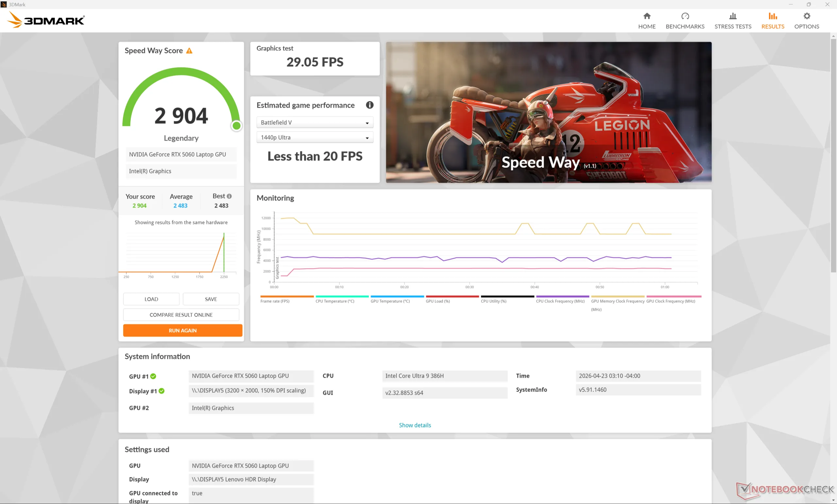Toggle CPU Clock Frequency legend series
Image resolution: width=837 pixels, height=504 pixels.
click(560, 301)
